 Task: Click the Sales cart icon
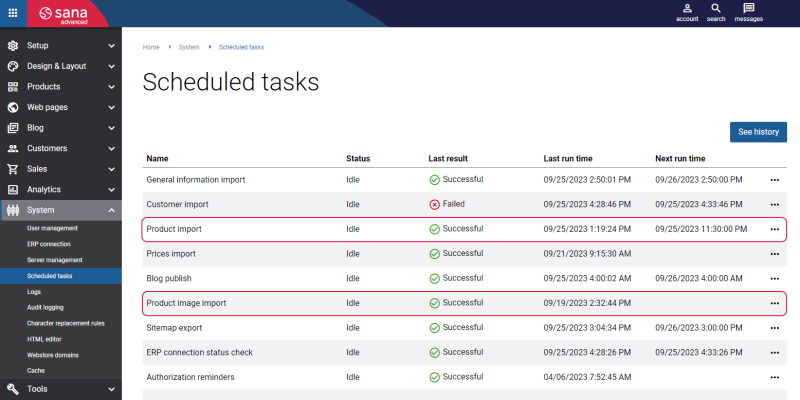tap(13, 169)
